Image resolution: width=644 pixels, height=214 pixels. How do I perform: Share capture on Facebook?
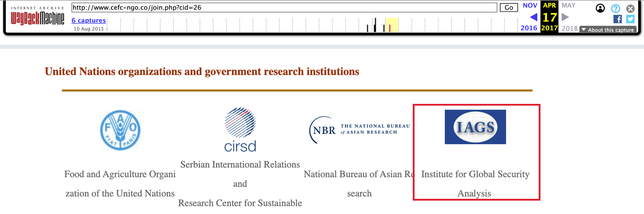617,19
